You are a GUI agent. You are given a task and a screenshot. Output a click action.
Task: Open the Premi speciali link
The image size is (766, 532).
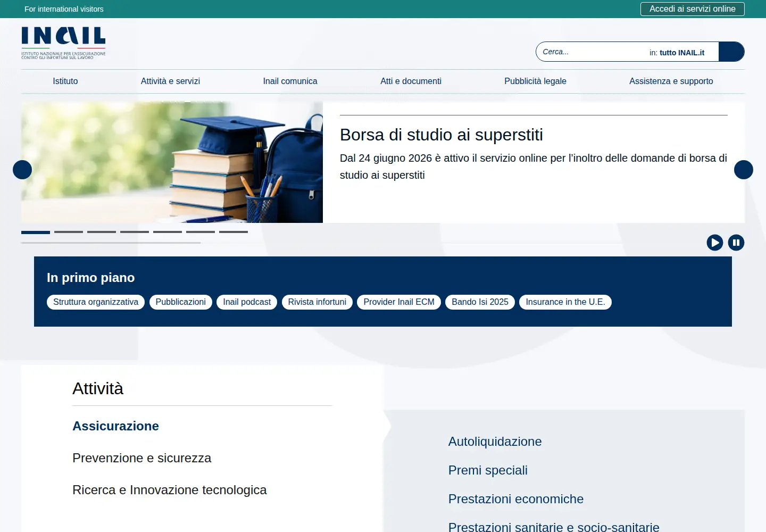click(x=488, y=470)
